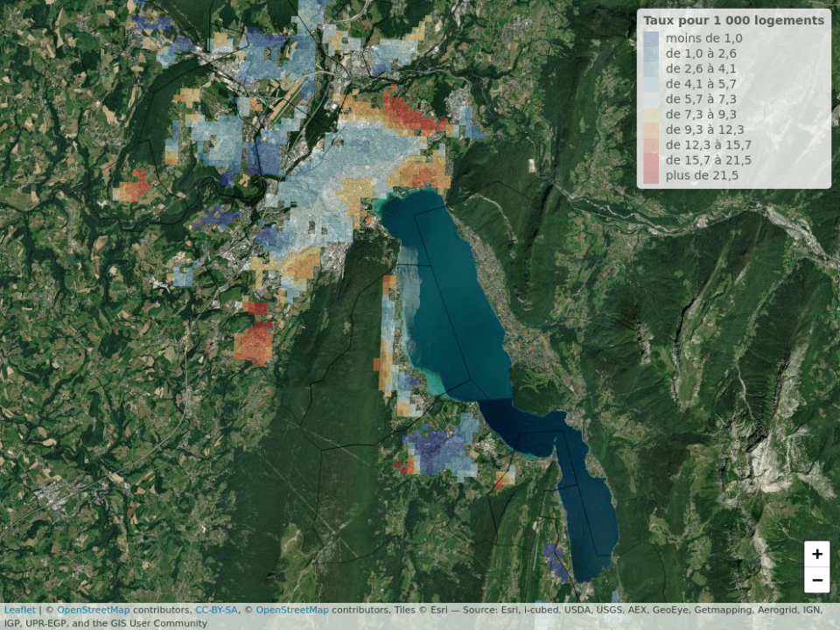This screenshot has width=840, height=630.
Task: Pick the 'de 4,1 à 5,7' legend swatch
Action: (x=651, y=84)
